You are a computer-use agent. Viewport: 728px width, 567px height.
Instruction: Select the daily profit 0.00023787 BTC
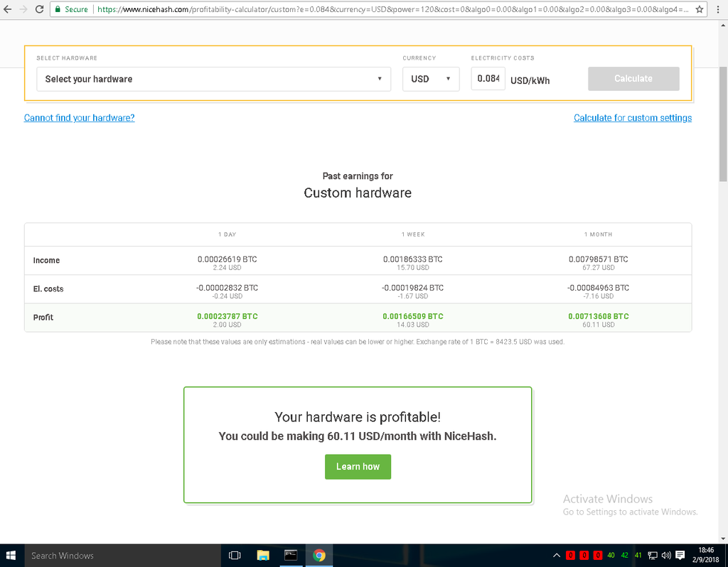227,316
